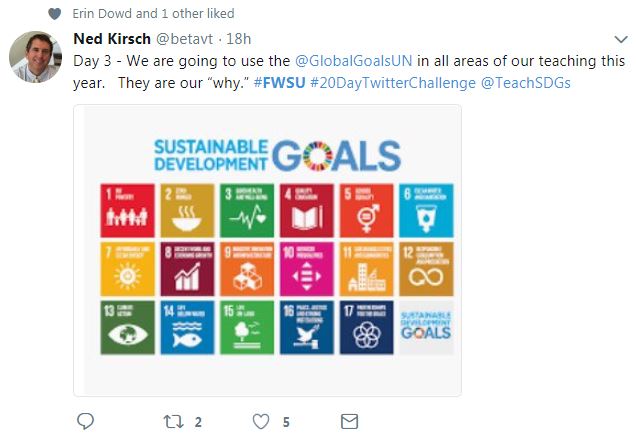Viewport: 636px width, 438px height.
Task: Click the reply speech bubble icon
Action: pos(85,422)
